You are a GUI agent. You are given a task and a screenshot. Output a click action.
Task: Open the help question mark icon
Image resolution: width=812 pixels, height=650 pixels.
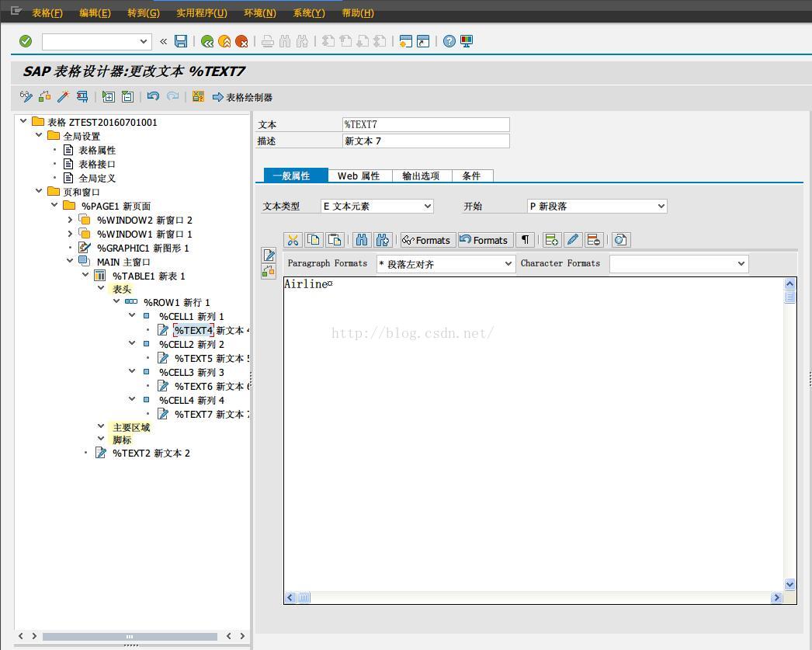(449, 41)
